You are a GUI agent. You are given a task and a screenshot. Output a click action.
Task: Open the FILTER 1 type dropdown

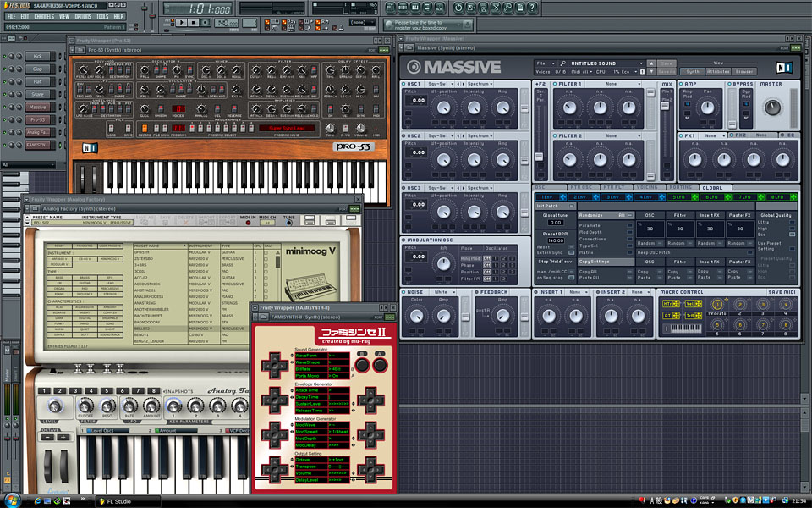[x=614, y=84]
